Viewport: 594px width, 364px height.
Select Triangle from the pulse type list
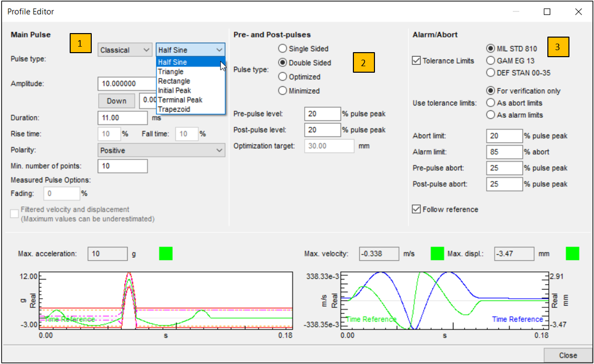tap(171, 72)
